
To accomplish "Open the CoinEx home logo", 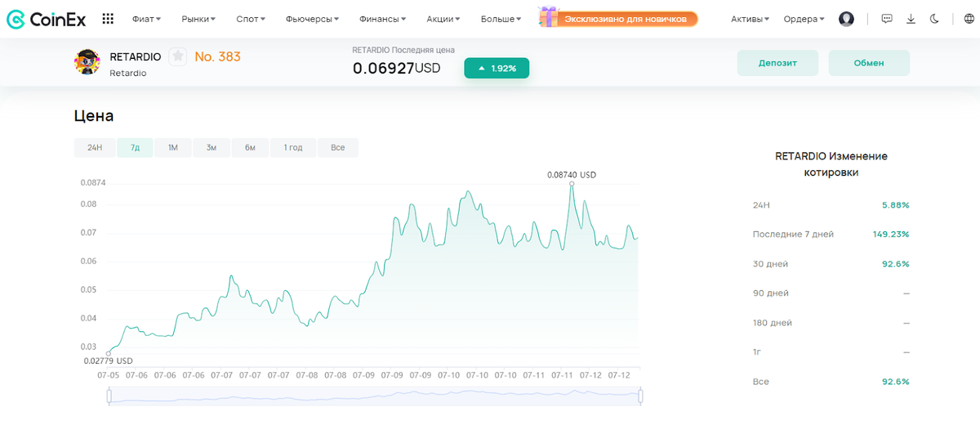I will [47, 18].
